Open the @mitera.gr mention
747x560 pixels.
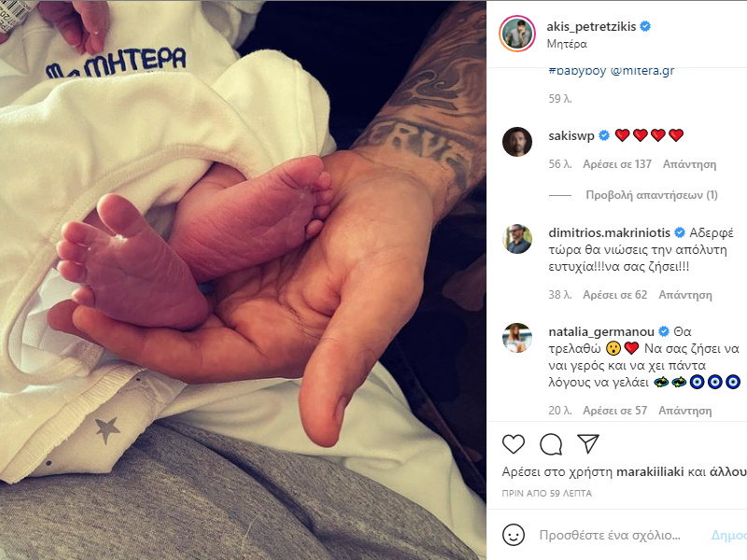click(x=642, y=71)
